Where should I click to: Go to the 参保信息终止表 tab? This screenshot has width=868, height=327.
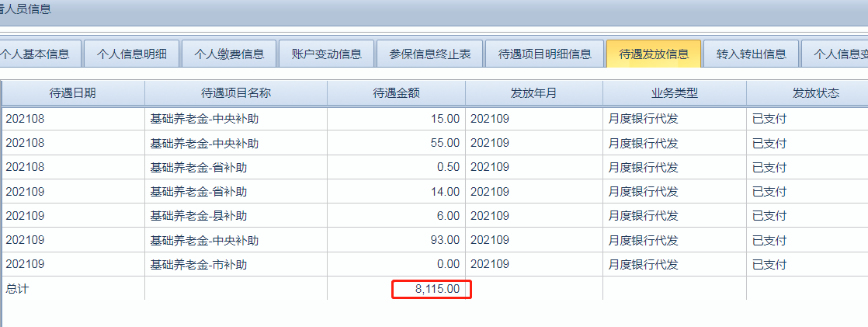coord(430,54)
